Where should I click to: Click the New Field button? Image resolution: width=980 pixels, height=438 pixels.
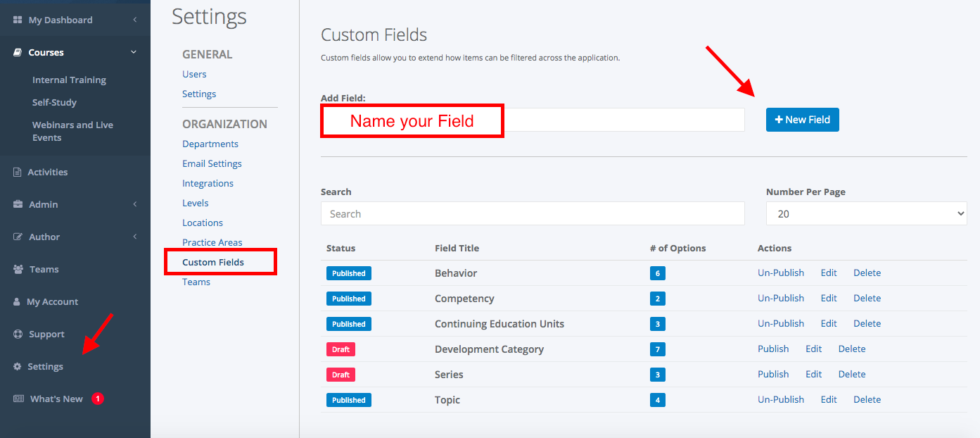click(x=803, y=120)
